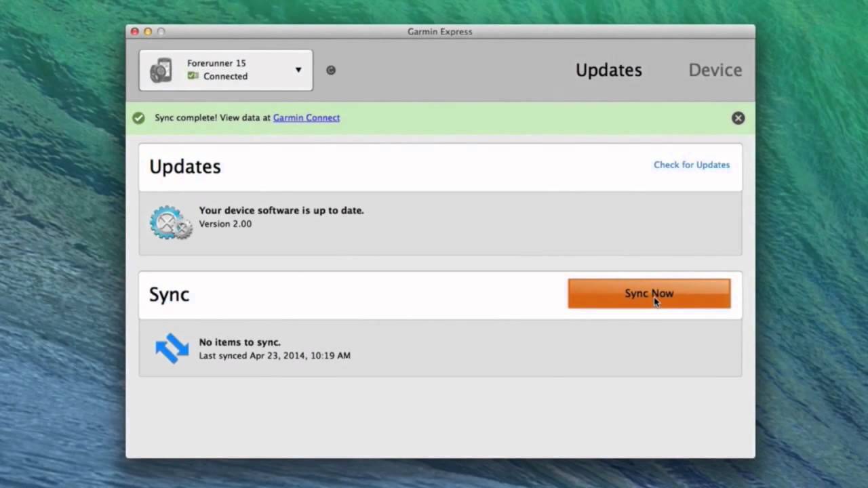Click the 'Connected' status text
The width and height of the screenshot is (868, 488).
[x=225, y=77]
